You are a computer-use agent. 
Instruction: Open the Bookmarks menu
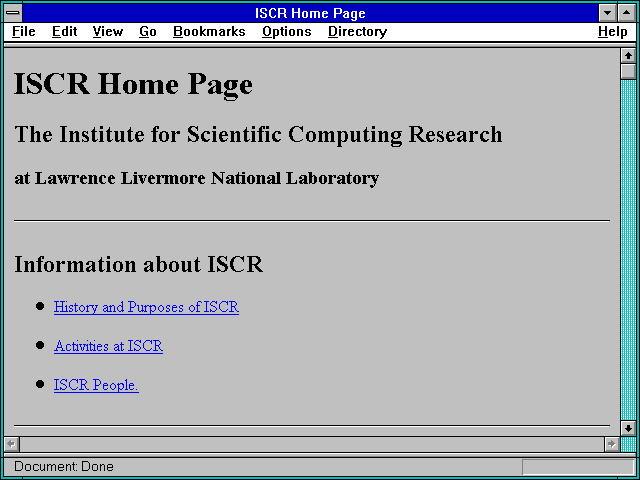[209, 32]
